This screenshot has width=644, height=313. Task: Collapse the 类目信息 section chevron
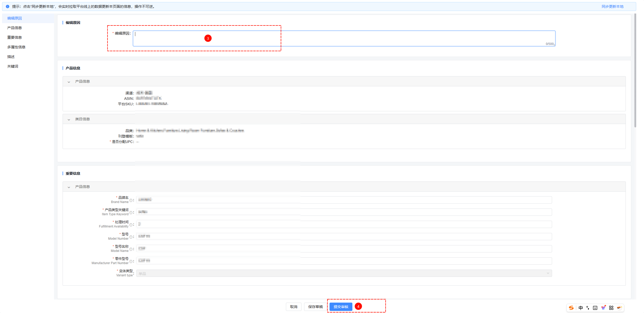pos(69,120)
